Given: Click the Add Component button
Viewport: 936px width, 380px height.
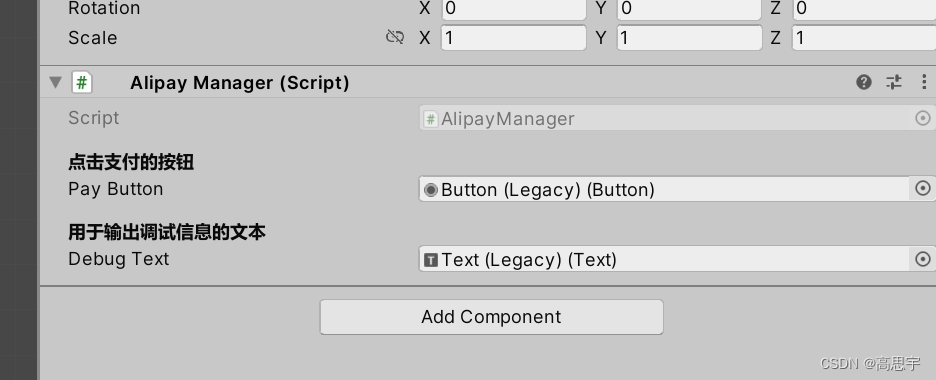Looking at the screenshot, I should click(x=491, y=317).
